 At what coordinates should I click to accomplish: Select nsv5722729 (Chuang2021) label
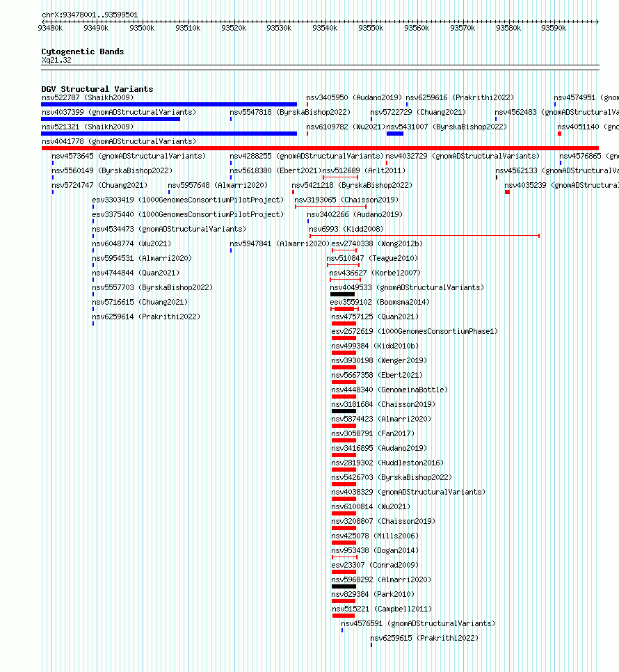click(418, 112)
